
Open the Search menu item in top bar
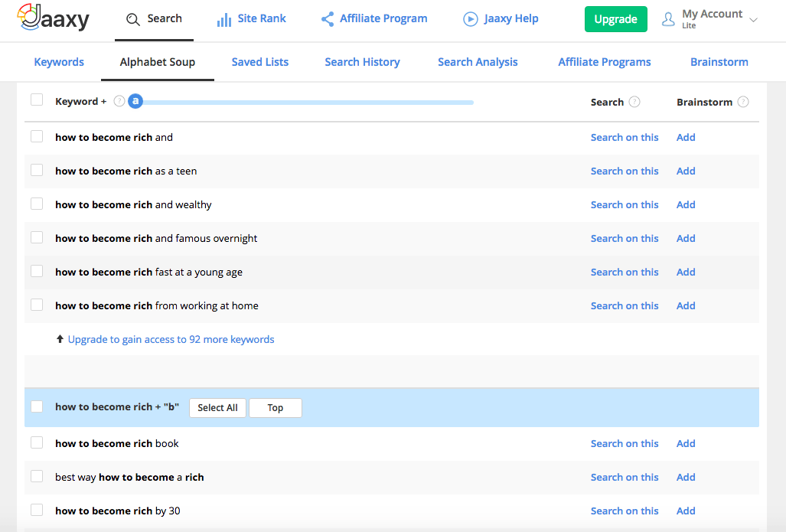155,20
